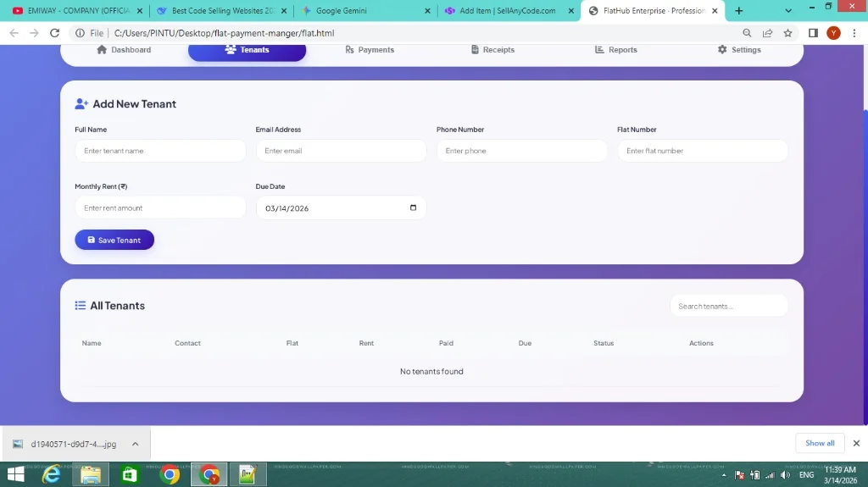This screenshot has height=487, width=868.
Task: Click the Add New Tenant user-plus icon
Action: coord(81,103)
